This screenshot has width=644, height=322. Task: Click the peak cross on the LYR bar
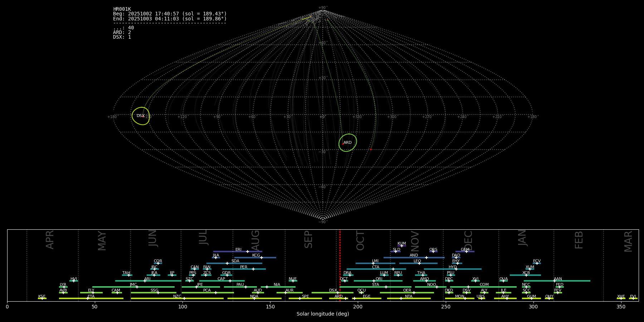[x=64, y=287]
